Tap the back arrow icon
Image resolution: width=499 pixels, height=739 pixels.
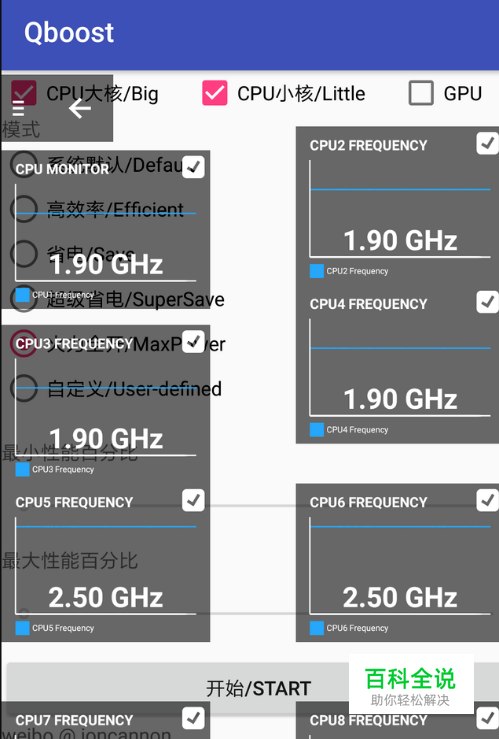point(80,109)
